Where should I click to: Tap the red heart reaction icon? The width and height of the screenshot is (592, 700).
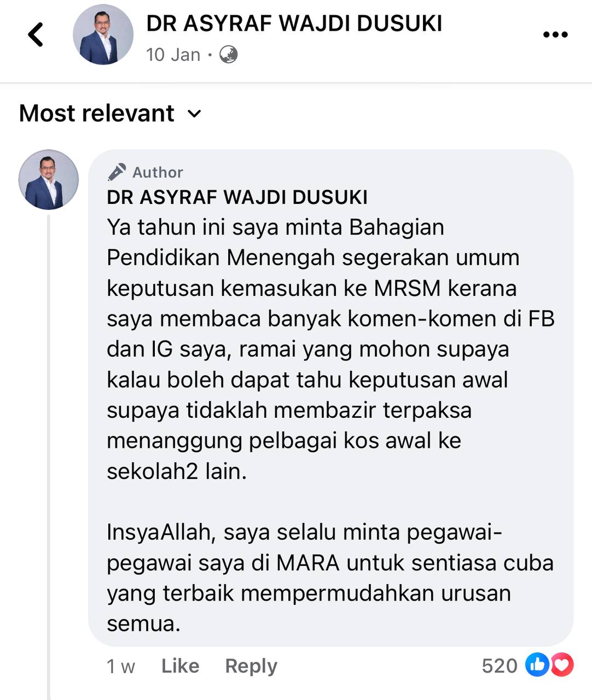coord(562,665)
